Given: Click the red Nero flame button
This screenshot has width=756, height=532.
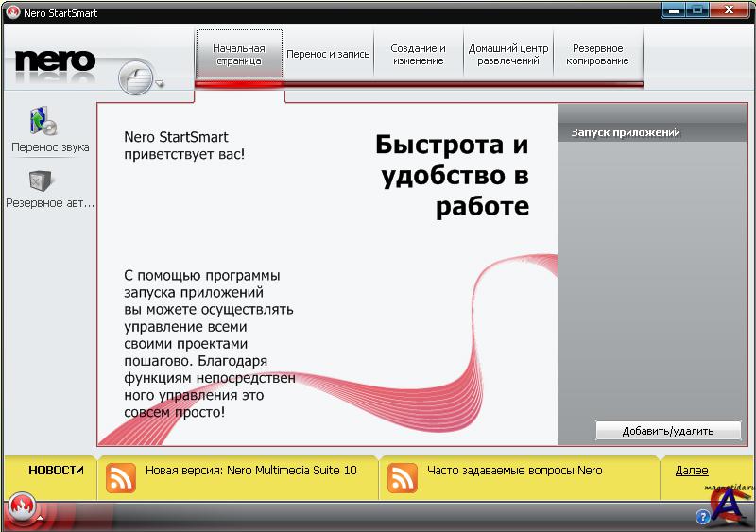Looking at the screenshot, I should point(20,509).
